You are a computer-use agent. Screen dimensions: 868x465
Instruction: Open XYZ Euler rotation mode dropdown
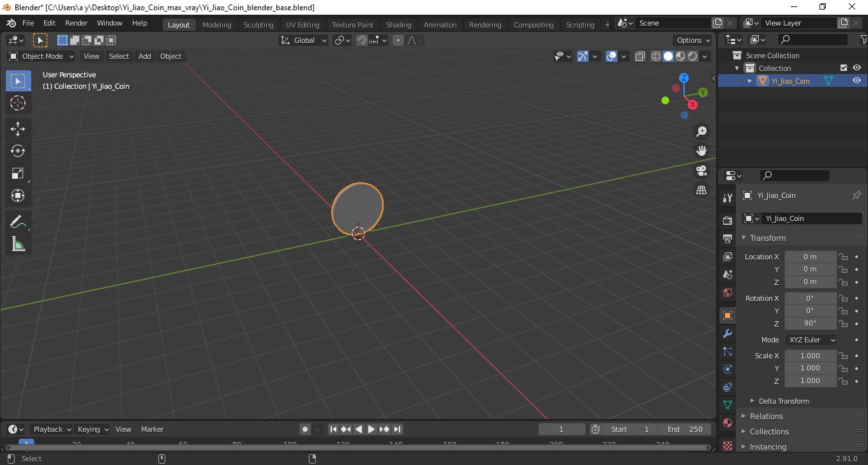811,340
